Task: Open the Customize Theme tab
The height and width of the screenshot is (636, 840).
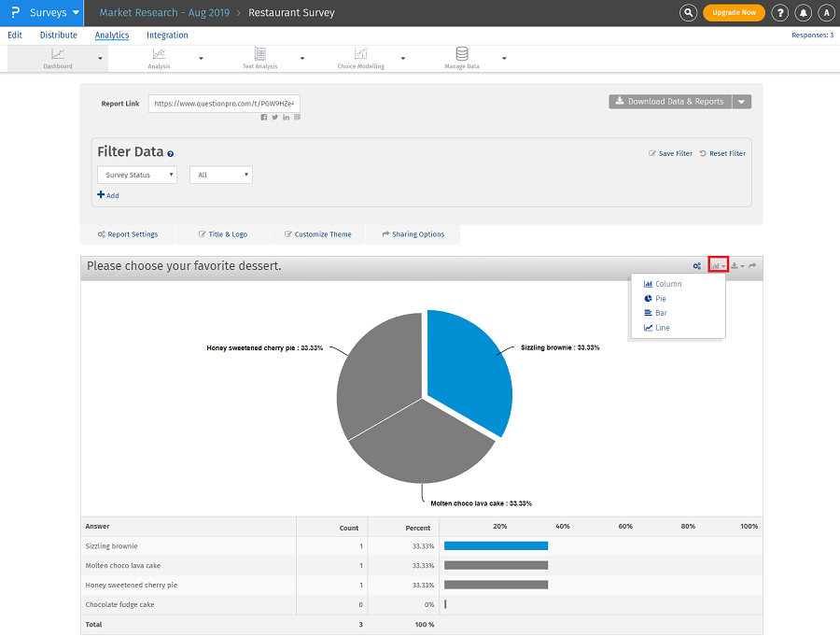Action: (x=318, y=234)
